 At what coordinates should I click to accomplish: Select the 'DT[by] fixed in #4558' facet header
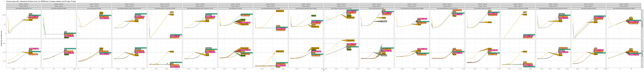point(235,8)
